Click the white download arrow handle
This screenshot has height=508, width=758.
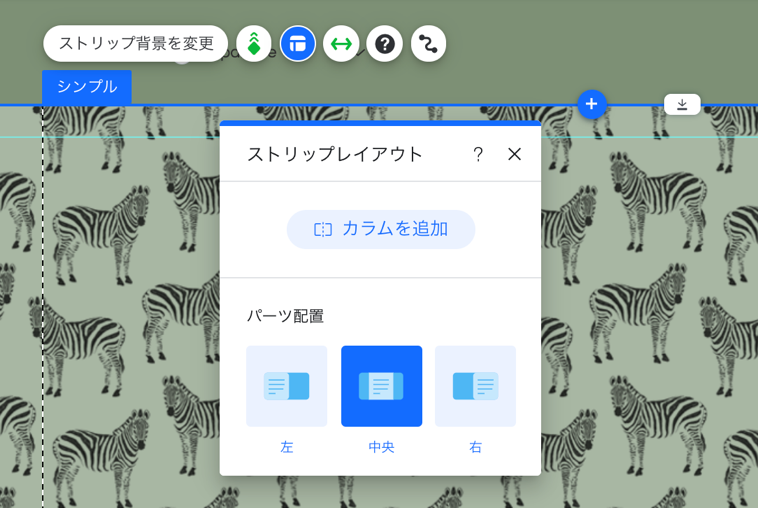click(x=682, y=104)
